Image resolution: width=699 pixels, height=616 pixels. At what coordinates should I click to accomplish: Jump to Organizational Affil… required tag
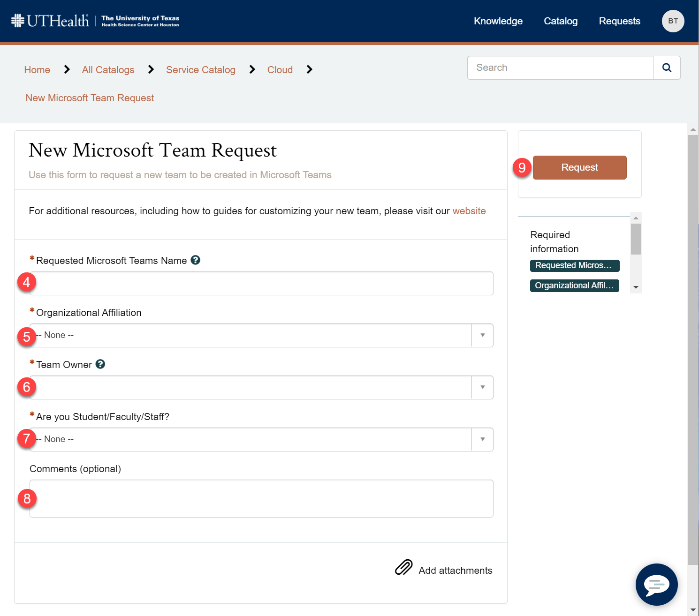(x=574, y=285)
